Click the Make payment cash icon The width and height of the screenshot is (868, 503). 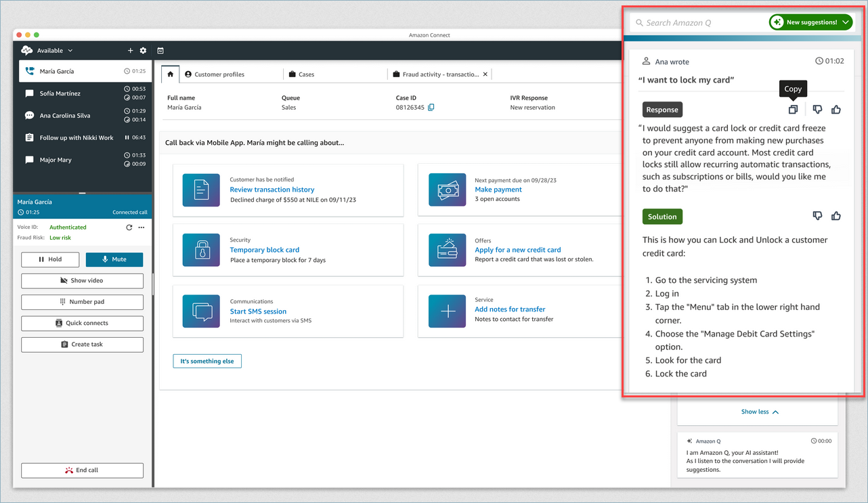[x=447, y=190]
